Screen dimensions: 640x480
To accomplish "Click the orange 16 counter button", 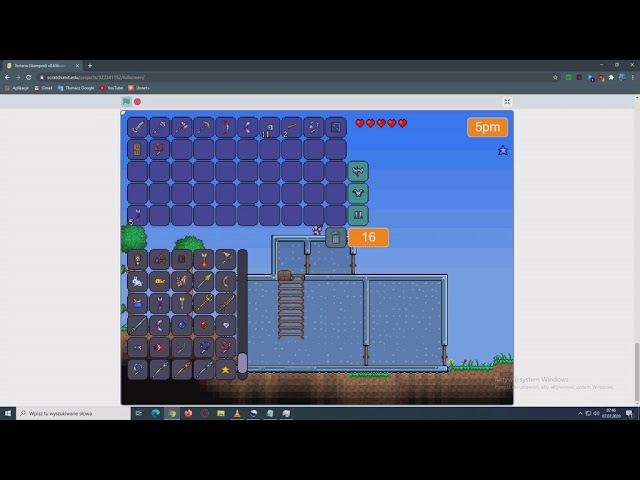I will tap(369, 237).
